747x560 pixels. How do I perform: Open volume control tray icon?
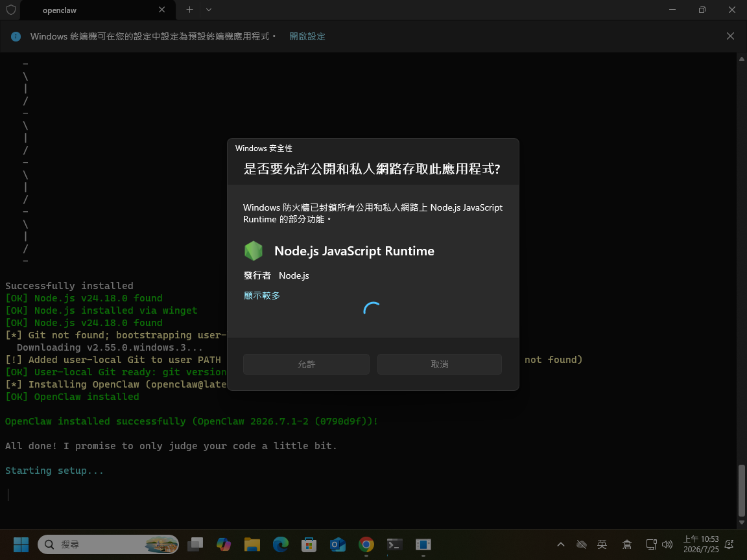[667, 544]
